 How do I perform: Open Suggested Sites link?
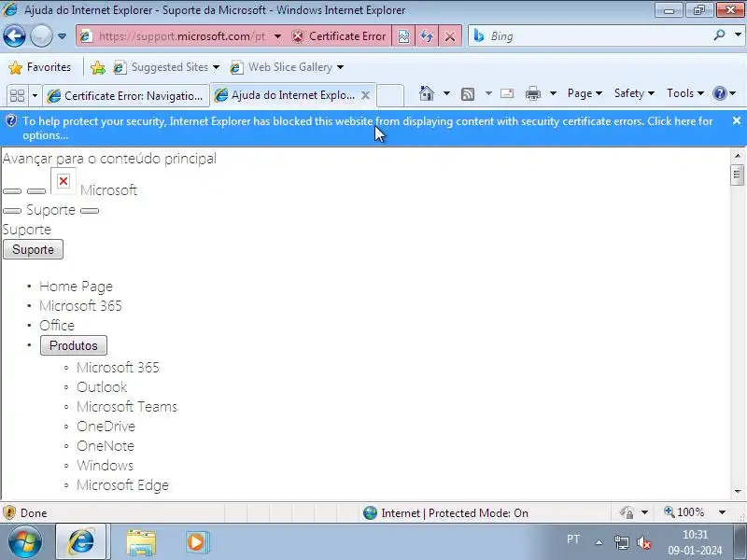pyautogui.click(x=166, y=67)
